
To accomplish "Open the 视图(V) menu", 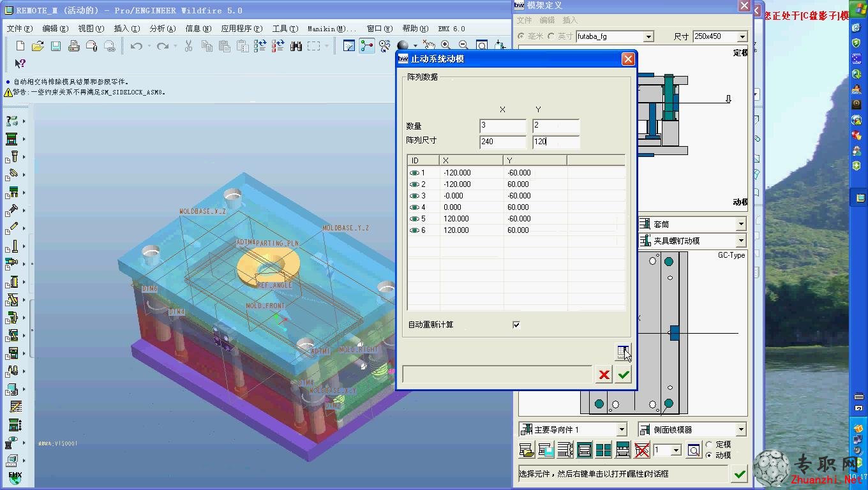I will click(91, 29).
